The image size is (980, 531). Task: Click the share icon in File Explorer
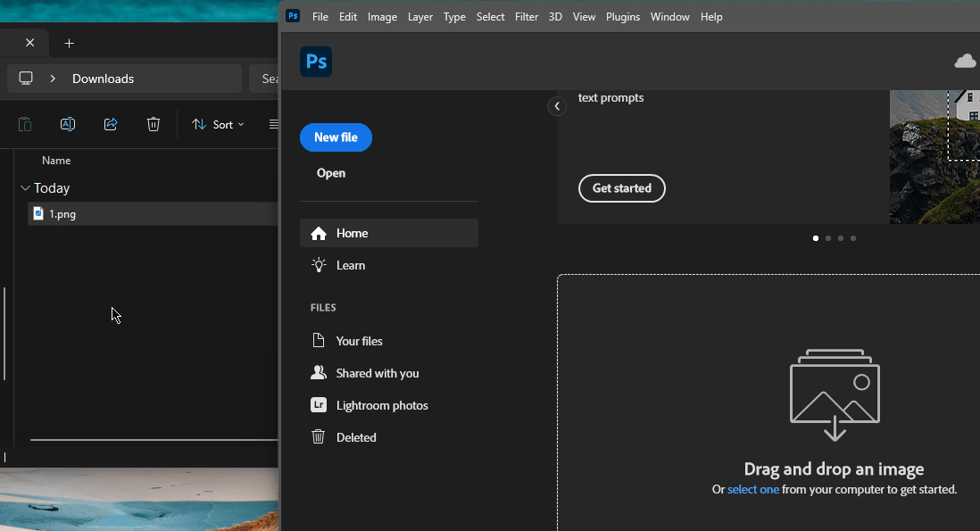(x=111, y=124)
